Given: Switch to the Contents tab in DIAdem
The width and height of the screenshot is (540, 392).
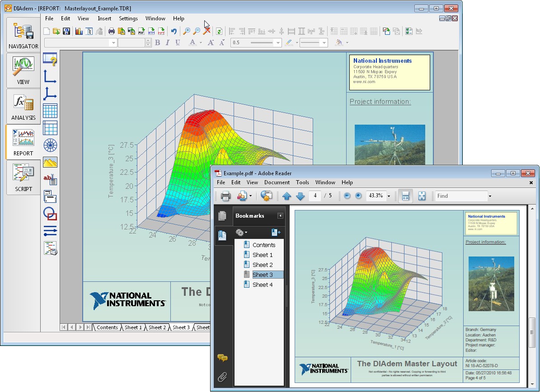Looking at the screenshot, I should [107, 327].
